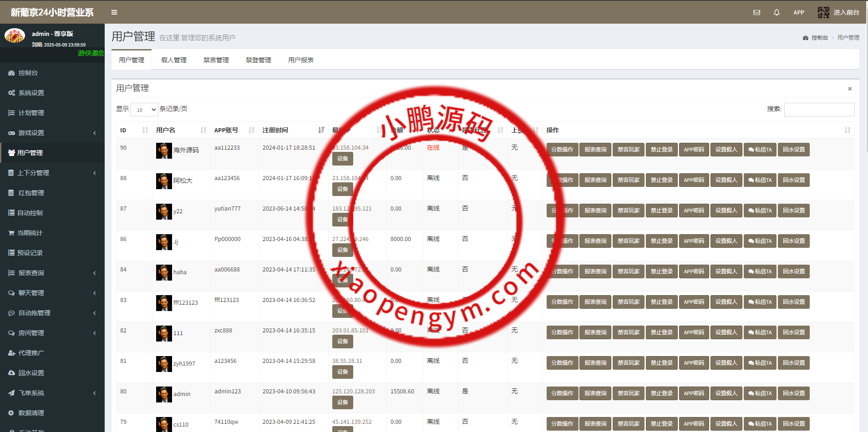Screen dimensions: 868x432
Task: Open 控制台 in the sidebar
Action: click(x=28, y=73)
